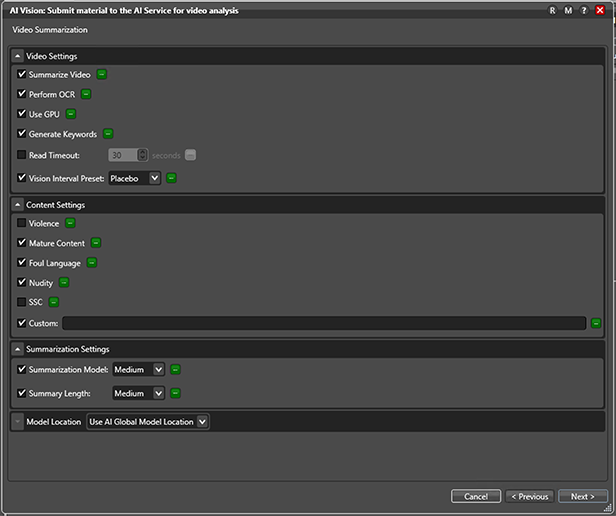Click the Cancel button
616x516 pixels.
point(476,496)
